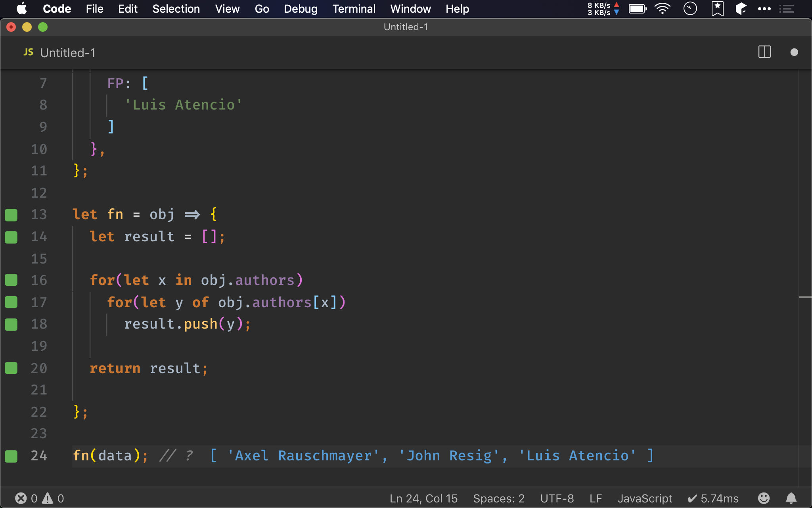This screenshot has height=508, width=812.
Task: Click the green coverage marker on line 20
Action: point(11,368)
